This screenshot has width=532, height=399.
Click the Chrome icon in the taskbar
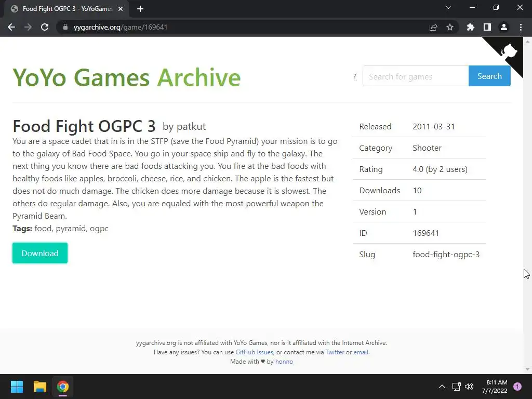click(63, 387)
